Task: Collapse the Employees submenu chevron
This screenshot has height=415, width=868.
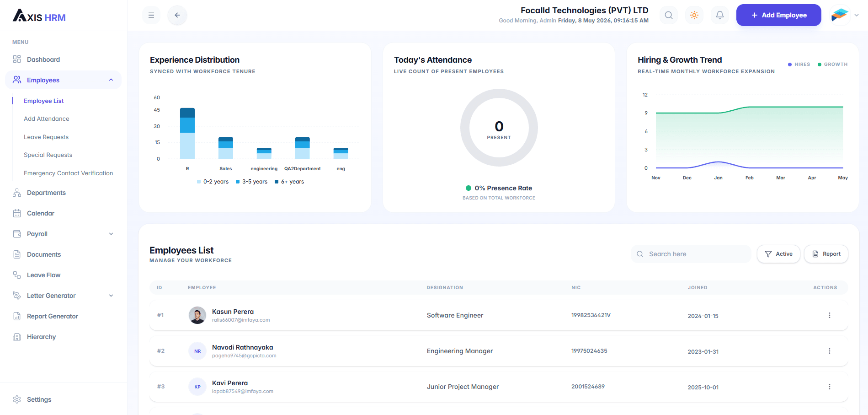Action: (111, 80)
